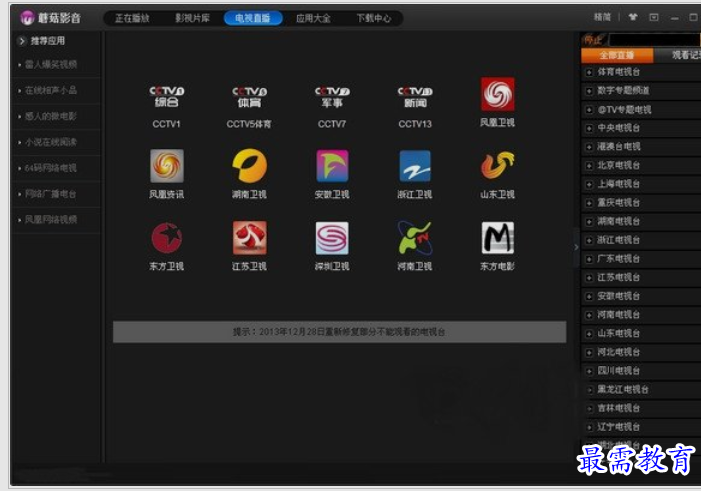Open 64码网络电视 sidebar link
This screenshot has width=701, height=491.
coord(51,169)
